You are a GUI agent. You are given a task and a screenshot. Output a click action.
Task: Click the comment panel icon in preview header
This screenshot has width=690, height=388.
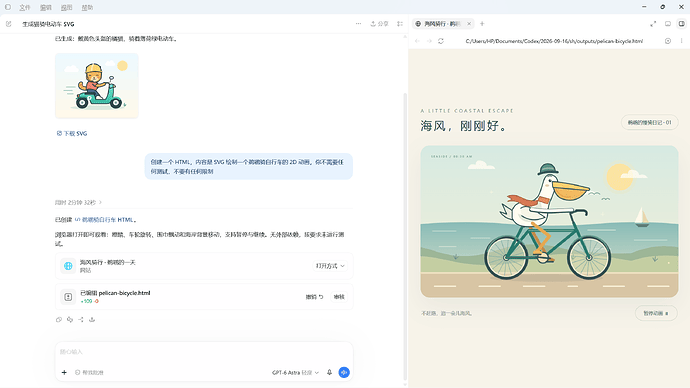click(668, 24)
